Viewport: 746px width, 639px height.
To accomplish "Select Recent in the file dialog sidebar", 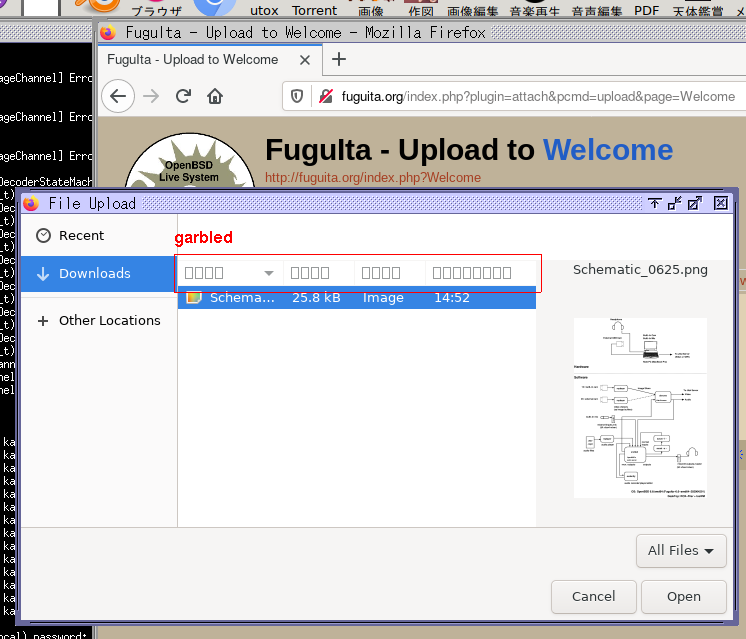I will [x=81, y=235].
